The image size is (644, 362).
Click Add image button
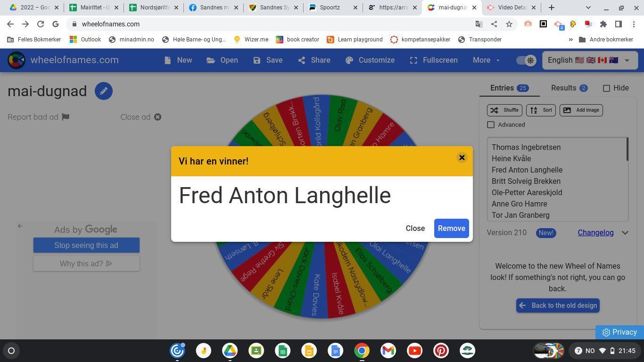point(581,110)
